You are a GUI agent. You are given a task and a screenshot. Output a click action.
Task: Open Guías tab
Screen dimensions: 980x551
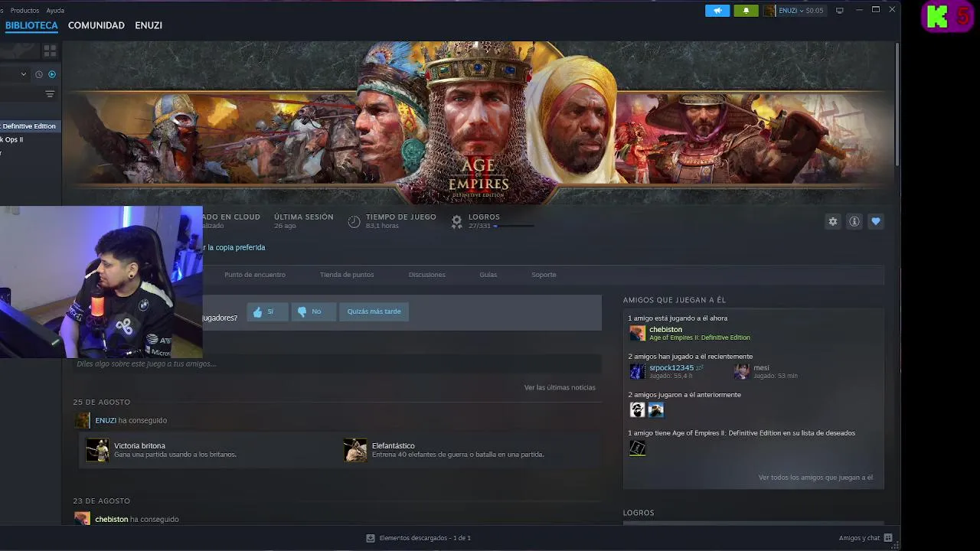(x=488, y=275)
